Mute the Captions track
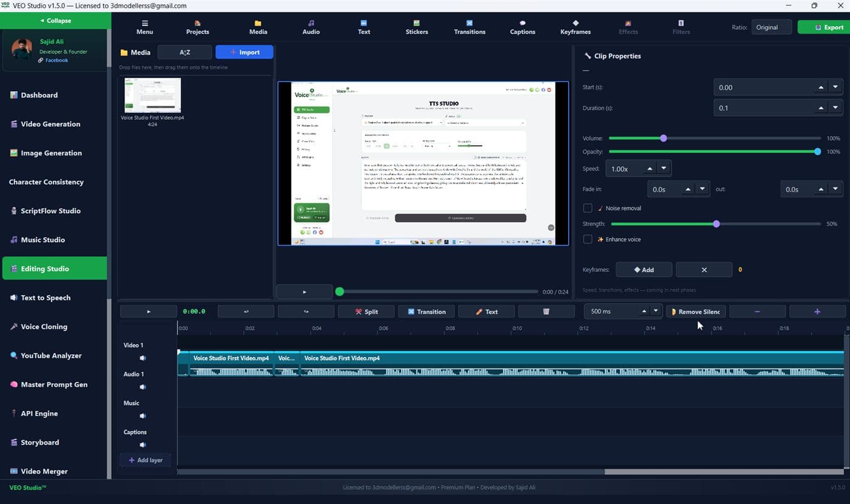Screen dimensions: 850x504 pos(143,445)
